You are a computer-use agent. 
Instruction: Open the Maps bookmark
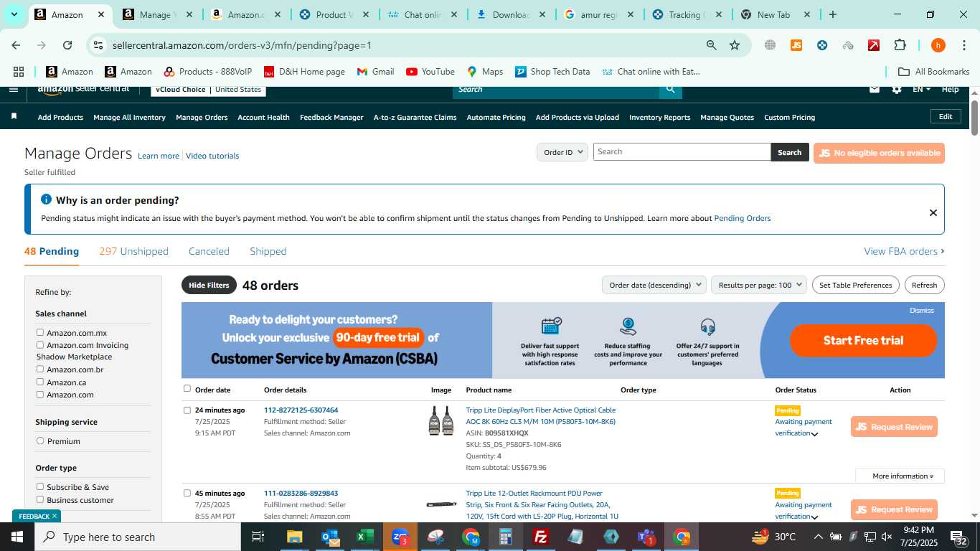click(485, 72)
